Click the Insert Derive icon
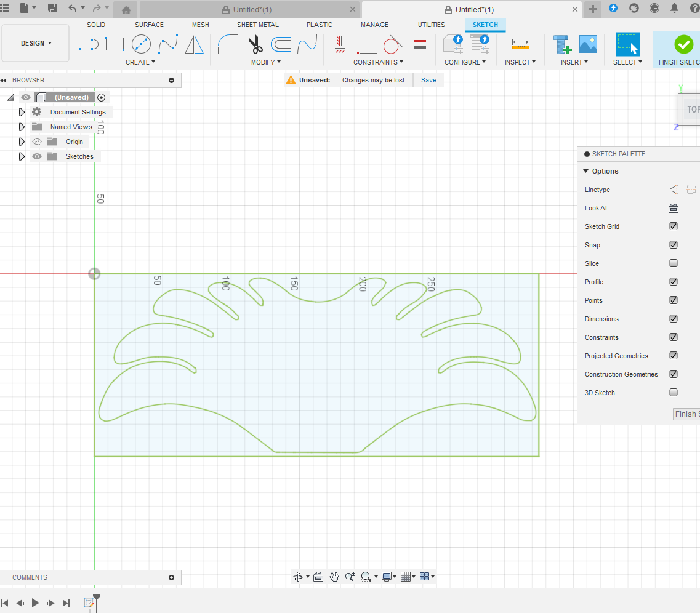Image resolution: width=700 pixels, height=613 pixels. [562, 44]
